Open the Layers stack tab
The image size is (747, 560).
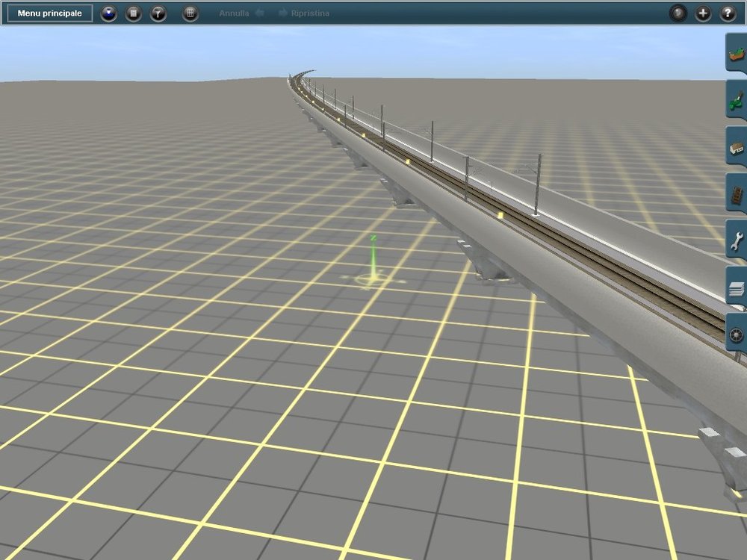coord(736,287)
